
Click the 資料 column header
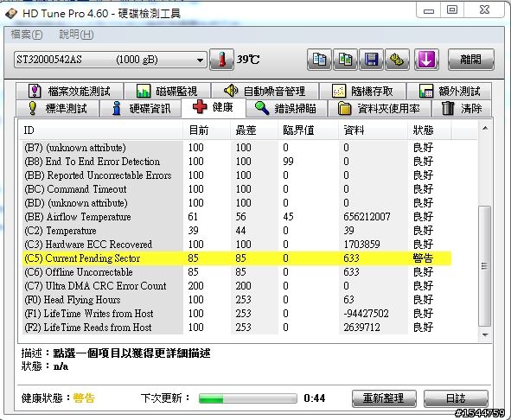(374, 130)
